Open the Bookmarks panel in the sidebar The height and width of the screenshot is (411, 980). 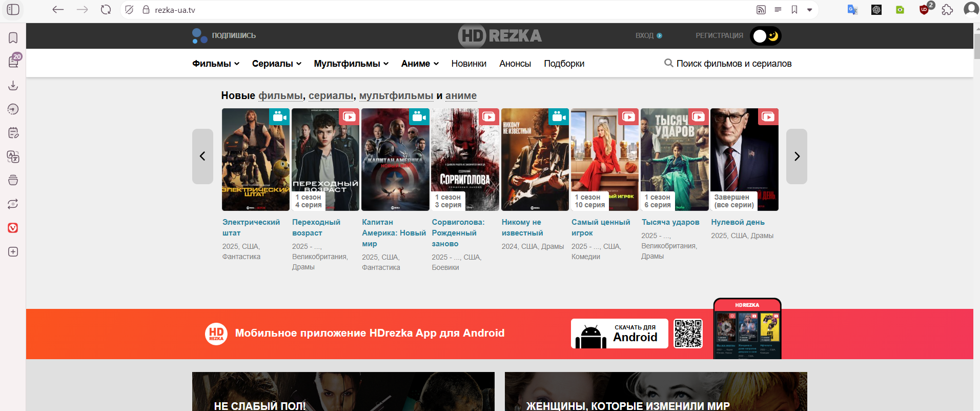coord(13,37)
